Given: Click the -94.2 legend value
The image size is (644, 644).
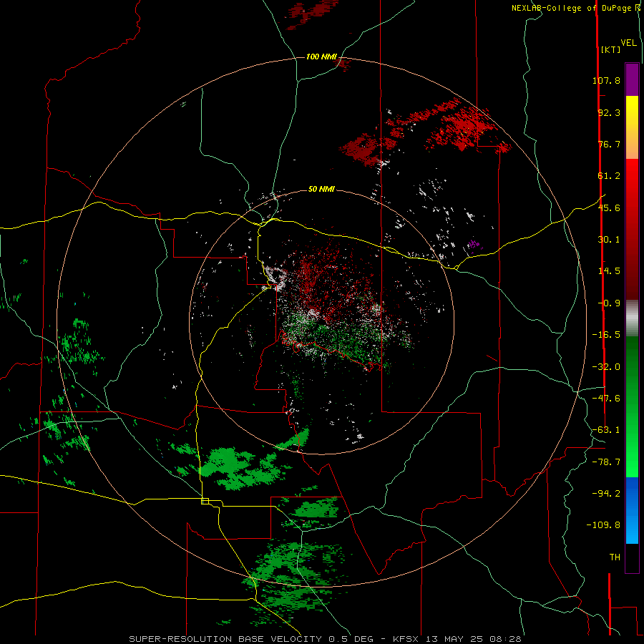Looking at the screenshot, I should [x=606, y=493].
